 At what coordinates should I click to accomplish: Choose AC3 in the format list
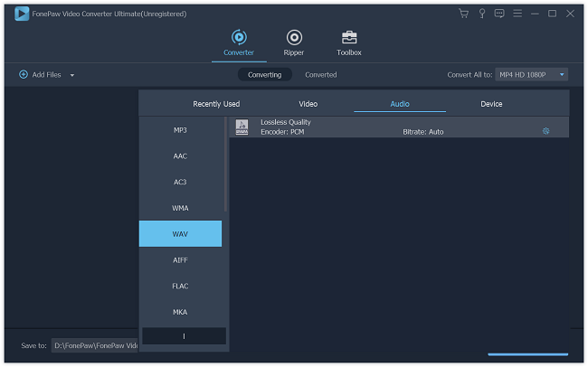[180, 182]
